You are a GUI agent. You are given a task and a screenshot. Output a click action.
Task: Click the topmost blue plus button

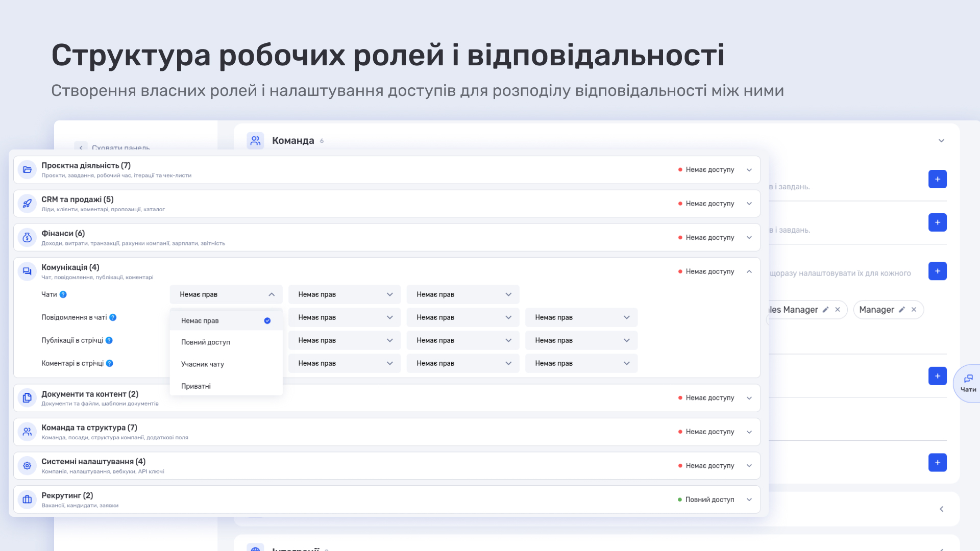[x=937, y=179]
